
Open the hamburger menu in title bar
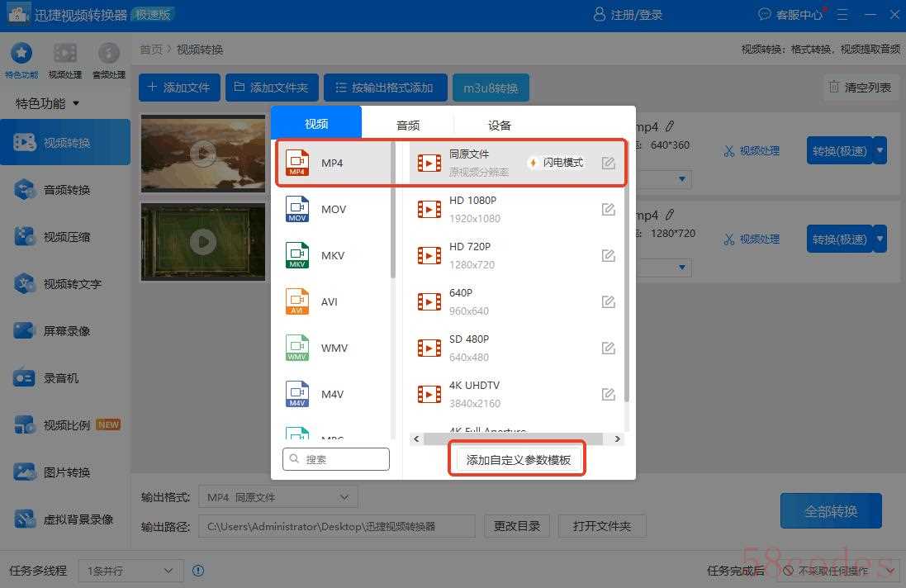pyautogui.click(x=842, y=14)
